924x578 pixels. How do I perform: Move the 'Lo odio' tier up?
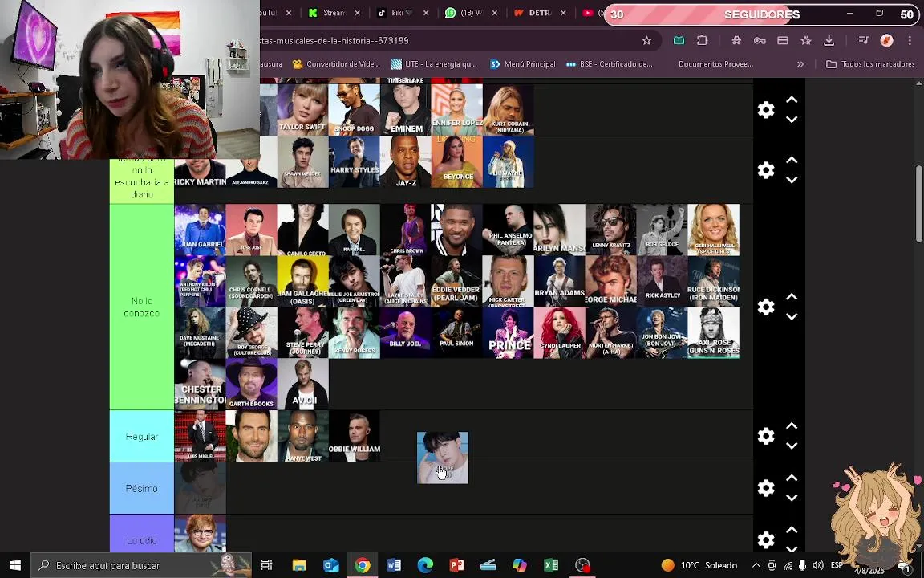coord(792,530)
